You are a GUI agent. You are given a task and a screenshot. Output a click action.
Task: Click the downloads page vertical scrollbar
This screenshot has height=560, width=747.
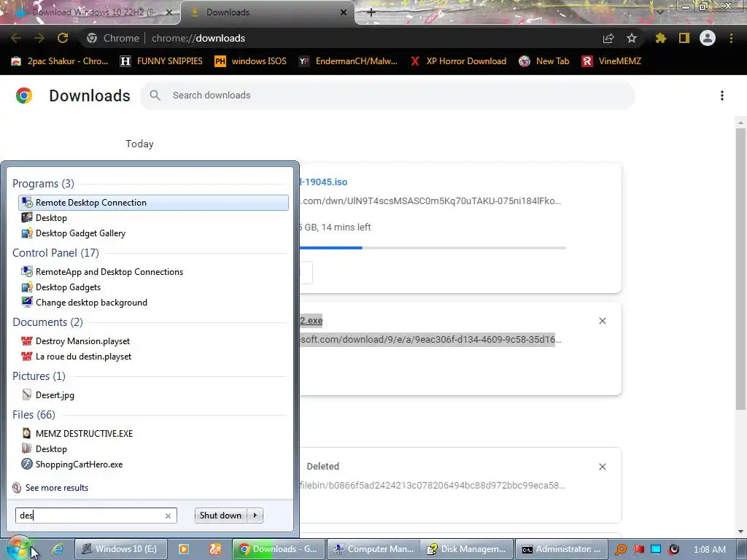(740, 268)
